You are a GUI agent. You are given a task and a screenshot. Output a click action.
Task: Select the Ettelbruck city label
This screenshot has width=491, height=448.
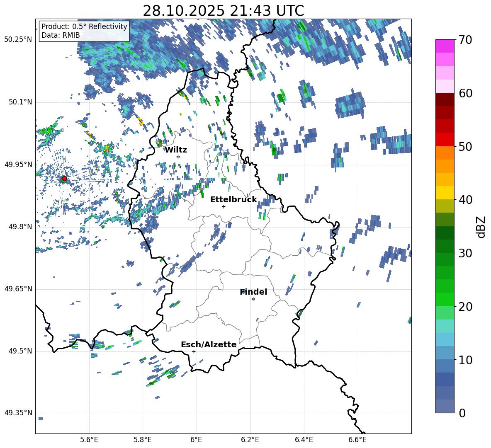point(233,200)
